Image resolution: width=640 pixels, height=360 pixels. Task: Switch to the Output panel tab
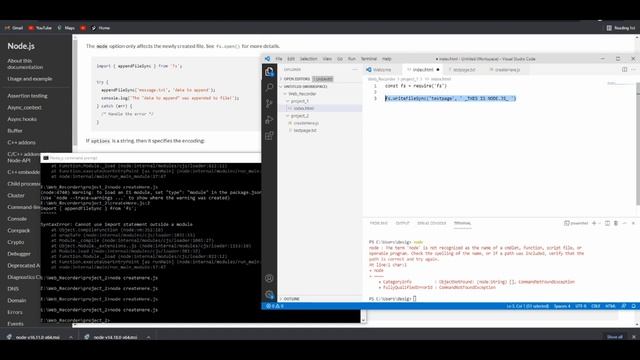[402, 223]
